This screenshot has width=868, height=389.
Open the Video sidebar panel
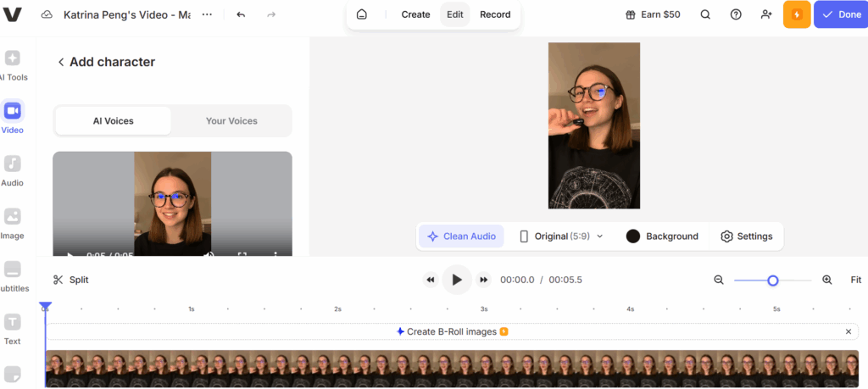point(13,118)
